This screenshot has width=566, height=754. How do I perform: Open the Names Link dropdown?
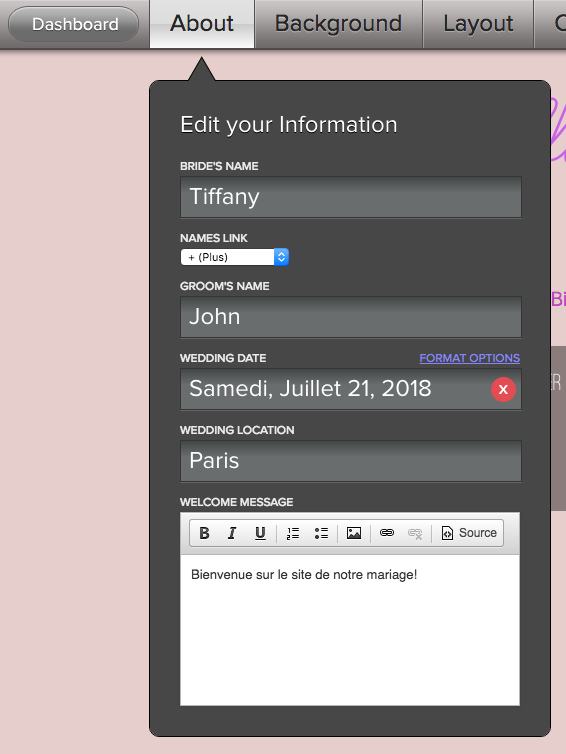coord(234,257)
